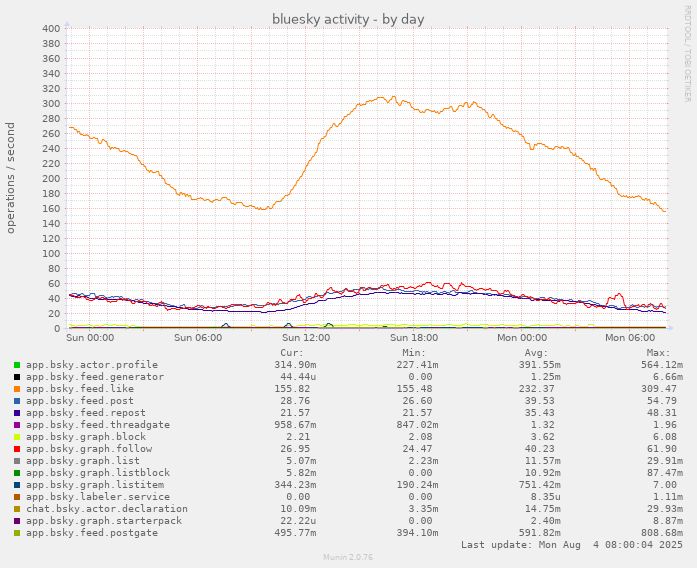Screen dimensions: 697x568
Task: Click the chat.bsky.actor.declaration legend swatch
Action: coord(17,509)
